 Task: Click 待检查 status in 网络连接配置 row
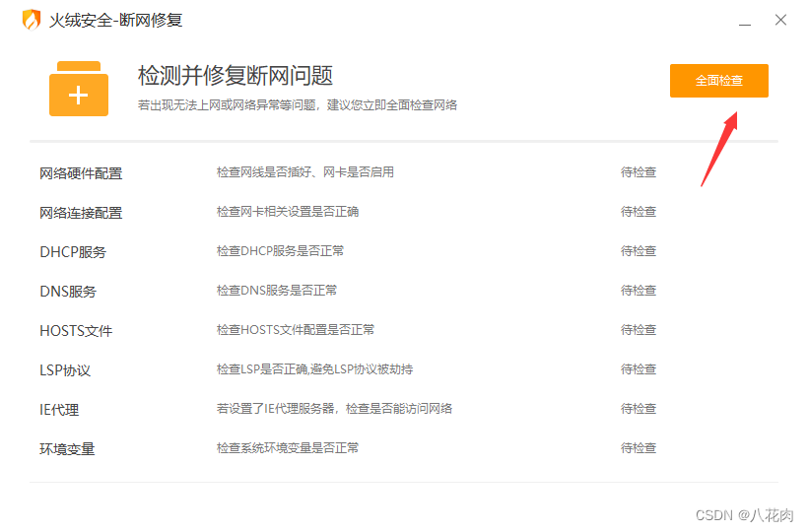639,212
